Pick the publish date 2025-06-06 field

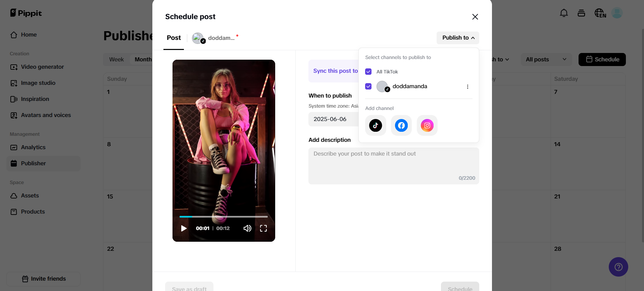tap(334, 119)
